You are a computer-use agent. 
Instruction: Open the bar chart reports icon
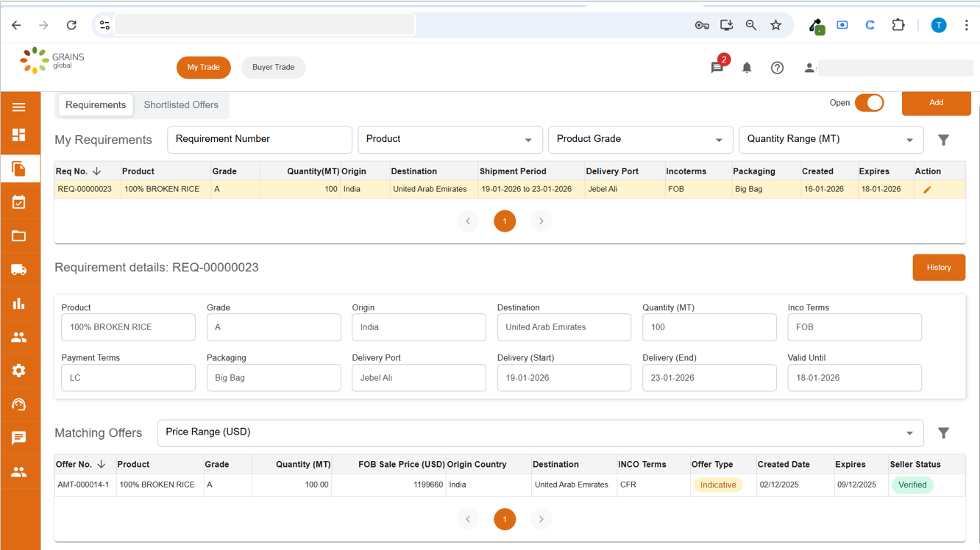19,304
